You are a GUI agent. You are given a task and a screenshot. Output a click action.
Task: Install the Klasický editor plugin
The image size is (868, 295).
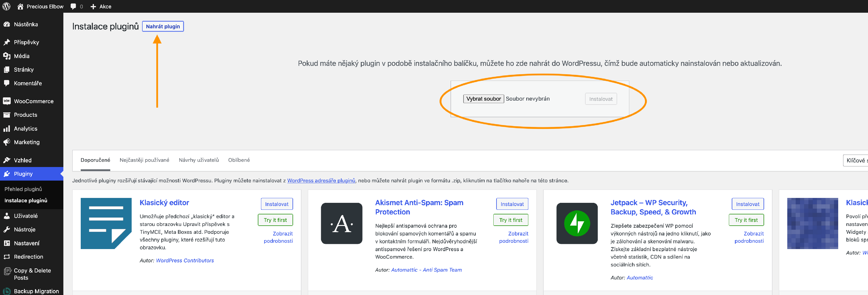tap(277, 204)
